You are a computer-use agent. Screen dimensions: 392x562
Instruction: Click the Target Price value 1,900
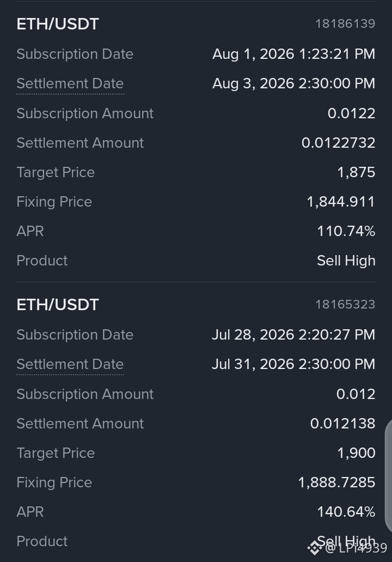click(x=356, y=453)
